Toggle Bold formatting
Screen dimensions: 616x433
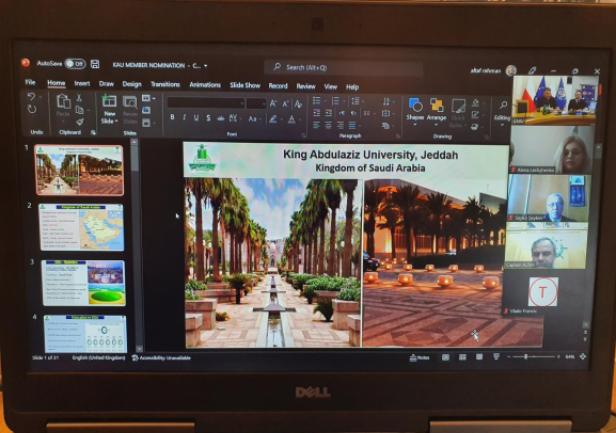click(x=172, y=117)
